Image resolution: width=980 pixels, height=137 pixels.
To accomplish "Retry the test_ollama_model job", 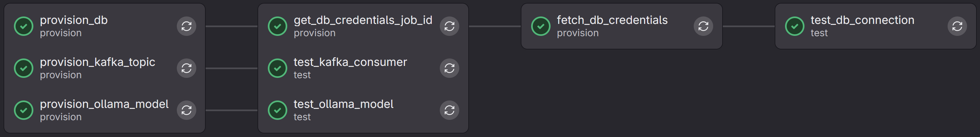I will [x=449, y=110].
